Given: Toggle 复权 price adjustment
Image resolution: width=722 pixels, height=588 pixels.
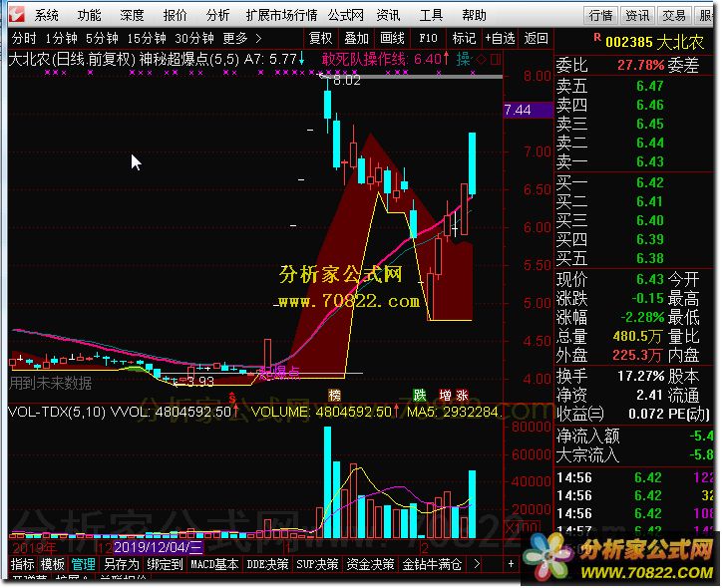Looking at the screenshot, I should (x=320, y=38).
